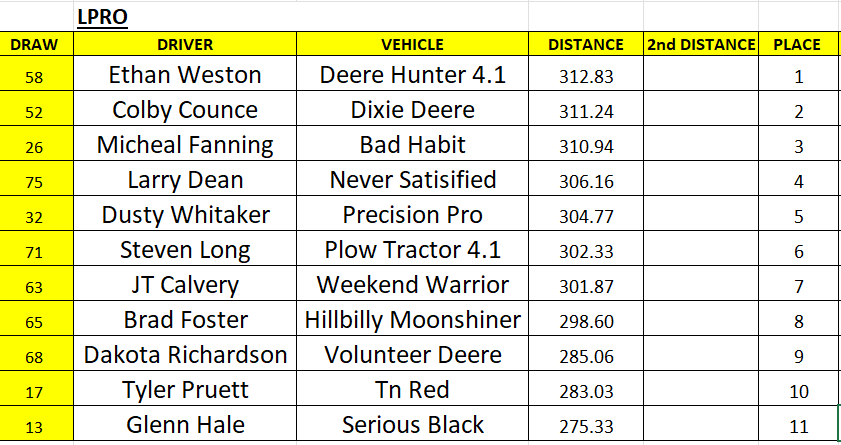Select empty 2nd distance cell for Ethan Weston
The height and width of the screenshot is (445, 841).
(700, 76)
